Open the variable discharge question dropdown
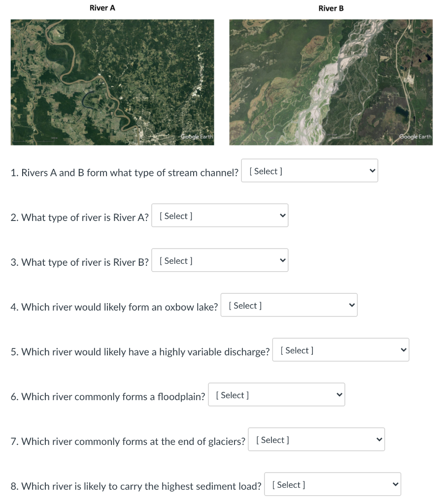The height and width of the screenshot is (504, 438). (340, 349)
